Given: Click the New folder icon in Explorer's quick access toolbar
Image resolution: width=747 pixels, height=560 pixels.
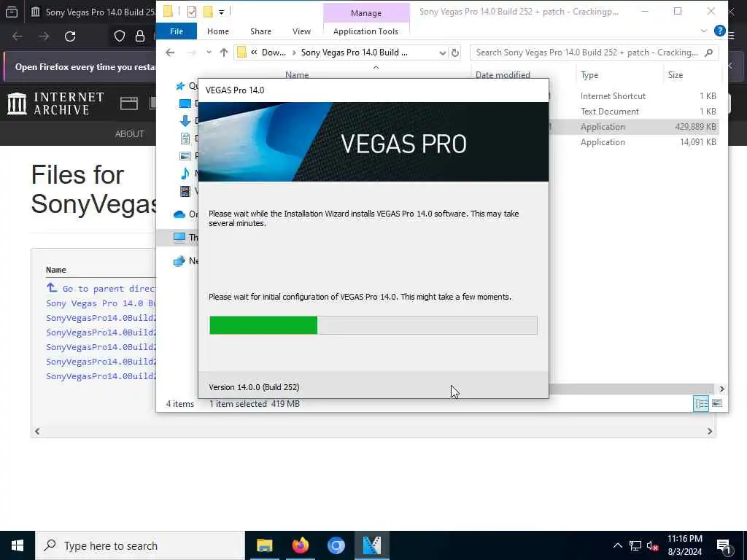Looking at the screenshot, I should (208, 12).
